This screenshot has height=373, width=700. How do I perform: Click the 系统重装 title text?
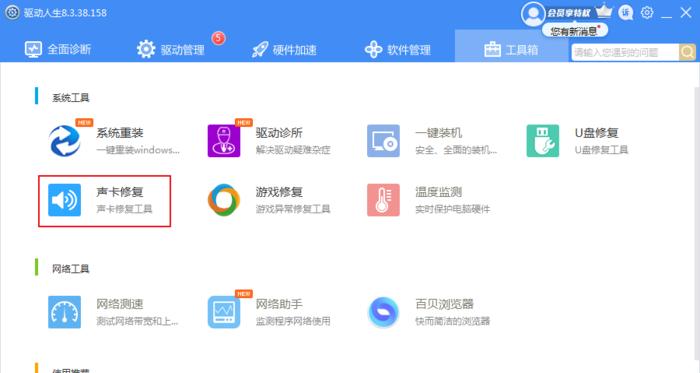click(x=120, y=133)
